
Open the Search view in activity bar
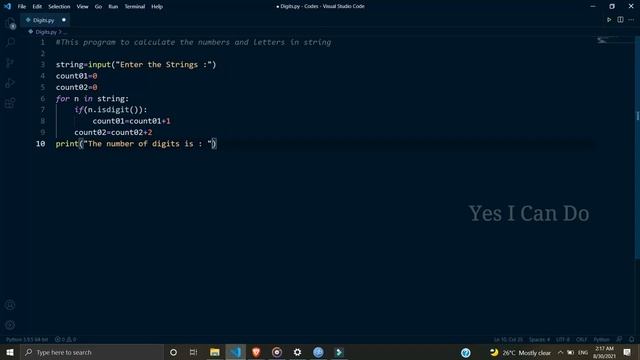(x=10, y=42)
